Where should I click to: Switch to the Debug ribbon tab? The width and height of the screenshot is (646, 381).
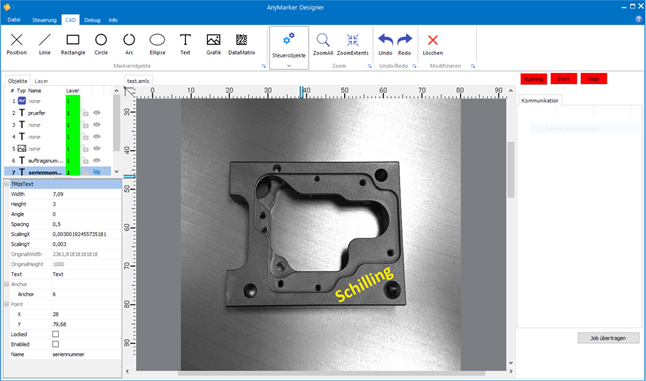tap(92, 20)
